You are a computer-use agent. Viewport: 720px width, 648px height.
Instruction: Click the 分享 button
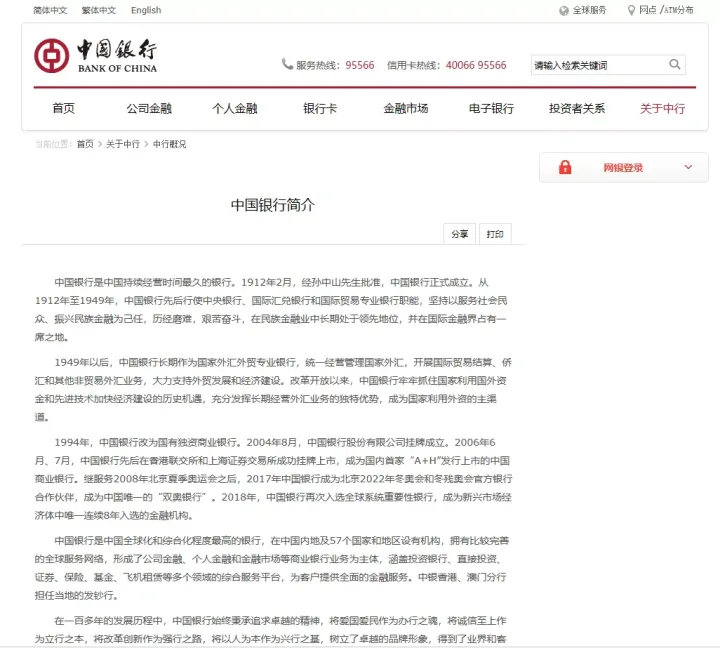[459, 234]
